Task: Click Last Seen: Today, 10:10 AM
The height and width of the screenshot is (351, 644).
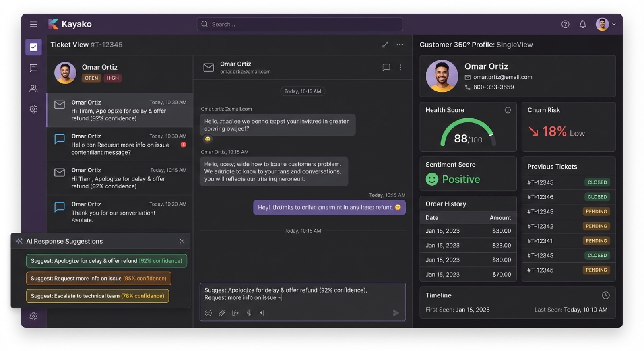Action: click(x=571, y=310)
